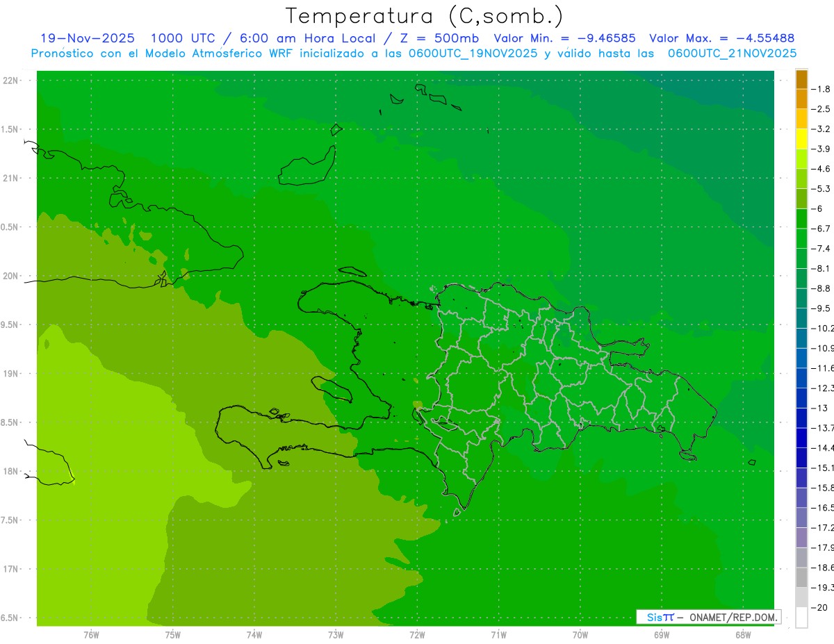Image resolution: width=834 pixels, height=644 pixels.
Task: Click the 'ONAMET/REP.DOM.' credit label
Action: 734,617
